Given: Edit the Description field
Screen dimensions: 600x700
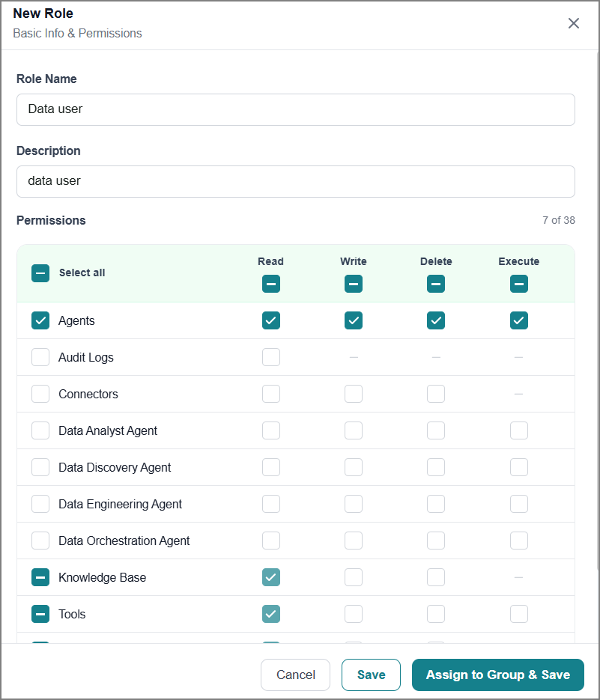Looking at the screenshot, I should tap(296, 181).
